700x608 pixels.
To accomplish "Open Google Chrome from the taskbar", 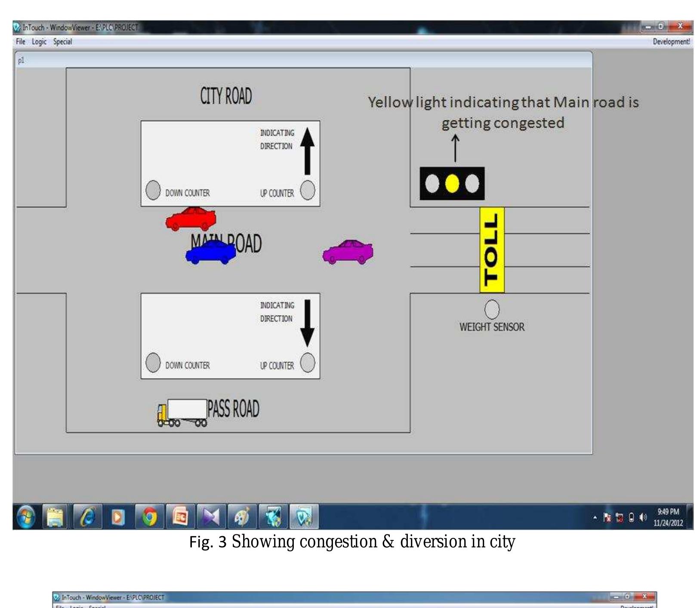I will pyautogui.click(x=150, y=517).
